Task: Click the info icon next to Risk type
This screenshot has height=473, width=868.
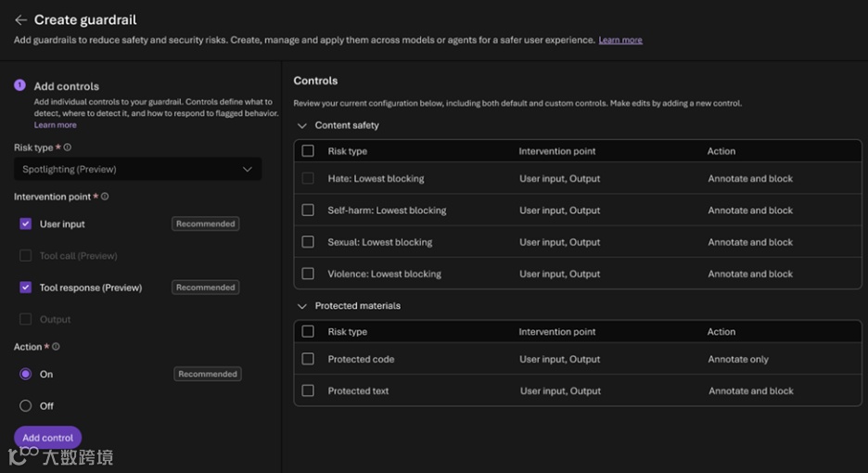Action: [68, 147]
